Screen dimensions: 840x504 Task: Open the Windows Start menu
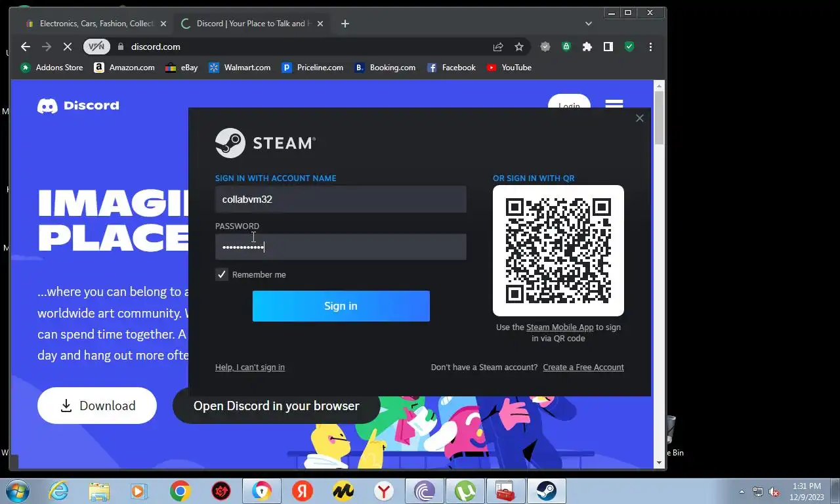click(x=18, y=491)
